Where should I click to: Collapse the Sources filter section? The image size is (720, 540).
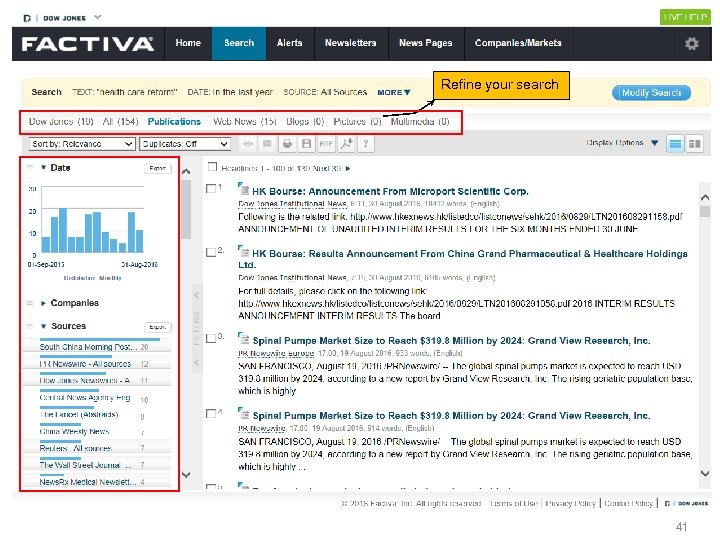[x=43, y=326]
